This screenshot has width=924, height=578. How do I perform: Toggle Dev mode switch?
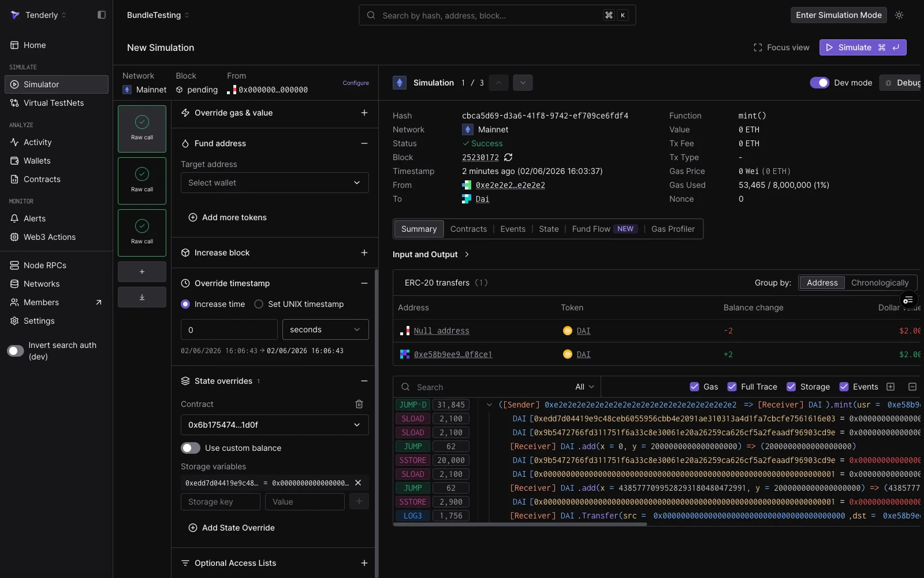click(819, 83)
